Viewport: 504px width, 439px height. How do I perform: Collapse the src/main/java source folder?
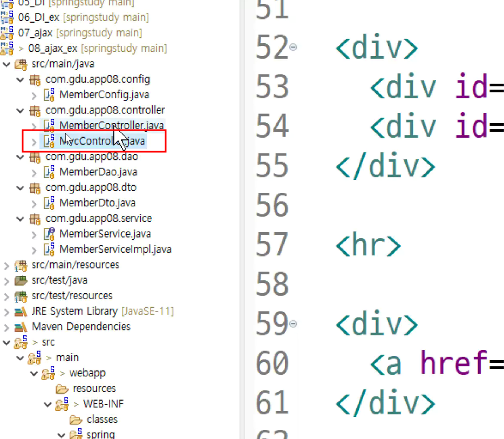(6, 64)
